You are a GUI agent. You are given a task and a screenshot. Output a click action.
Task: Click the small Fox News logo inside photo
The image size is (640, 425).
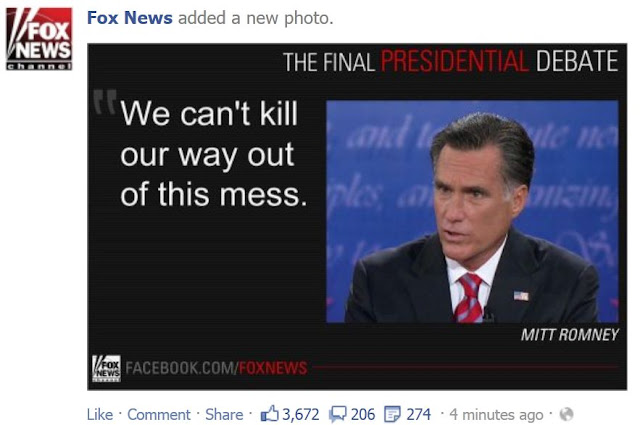(106, 368)
